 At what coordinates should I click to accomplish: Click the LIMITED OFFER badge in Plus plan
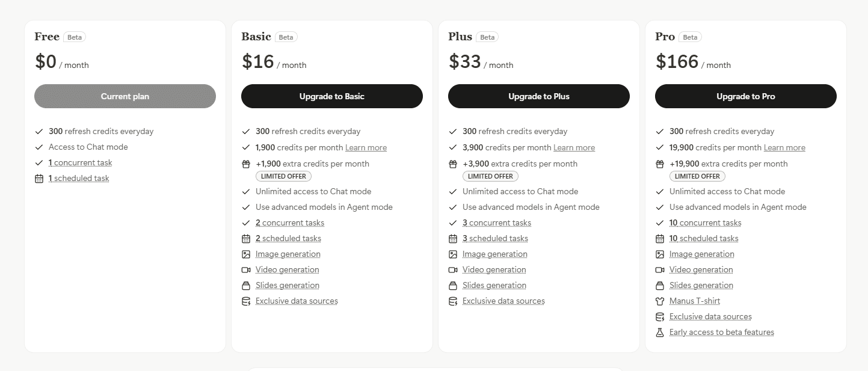490,176
